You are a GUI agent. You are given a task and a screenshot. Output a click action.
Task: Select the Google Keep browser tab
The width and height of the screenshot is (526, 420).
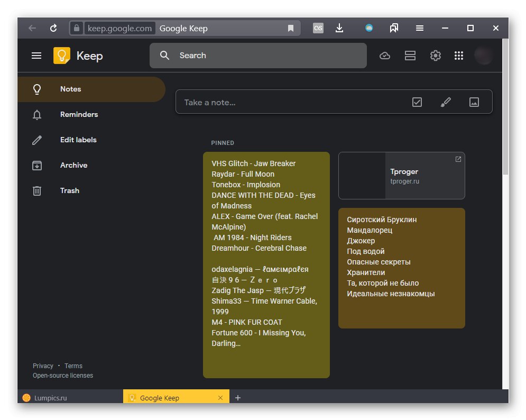point(176,398)
